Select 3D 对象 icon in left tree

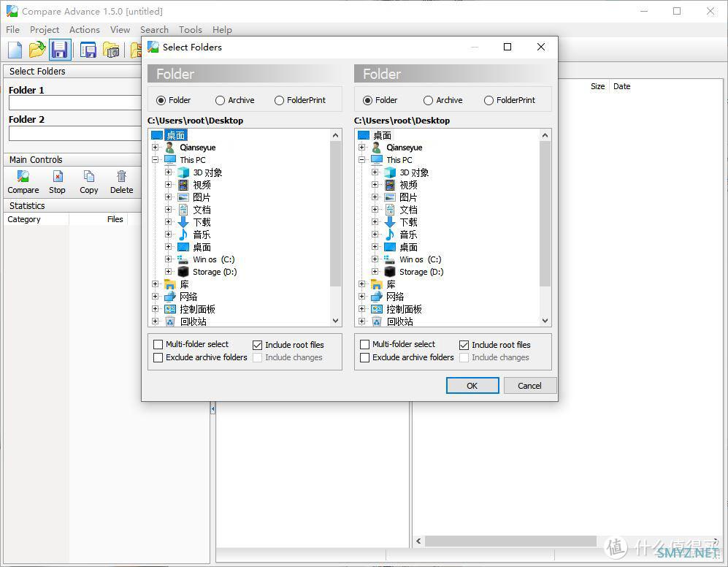tap(183, 172)
